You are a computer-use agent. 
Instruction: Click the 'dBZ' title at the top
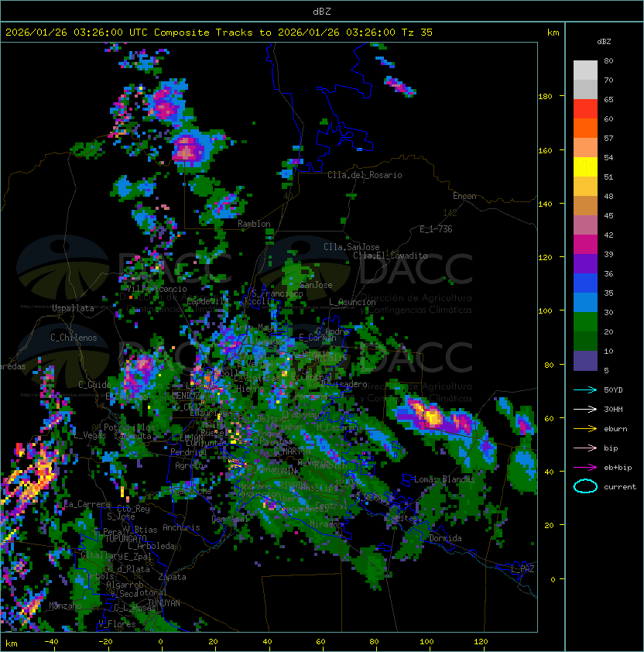coord(322,11)
